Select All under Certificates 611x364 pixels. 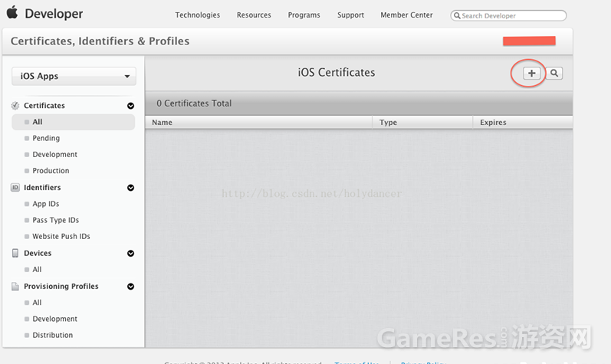74,122
